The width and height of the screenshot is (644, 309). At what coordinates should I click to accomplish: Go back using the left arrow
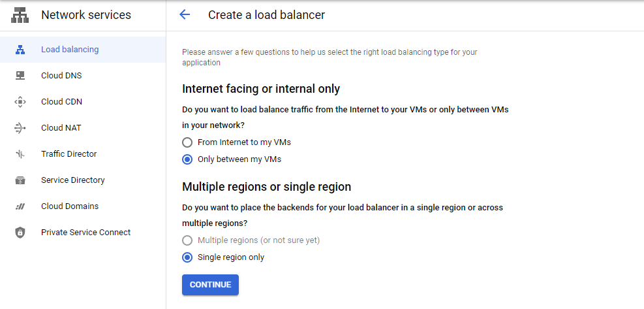pos(185,15)
